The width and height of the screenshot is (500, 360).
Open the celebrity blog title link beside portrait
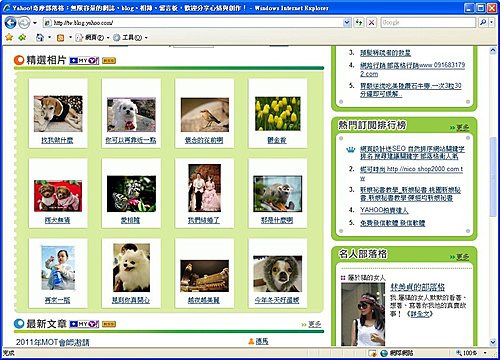click(x=417, y=287)
